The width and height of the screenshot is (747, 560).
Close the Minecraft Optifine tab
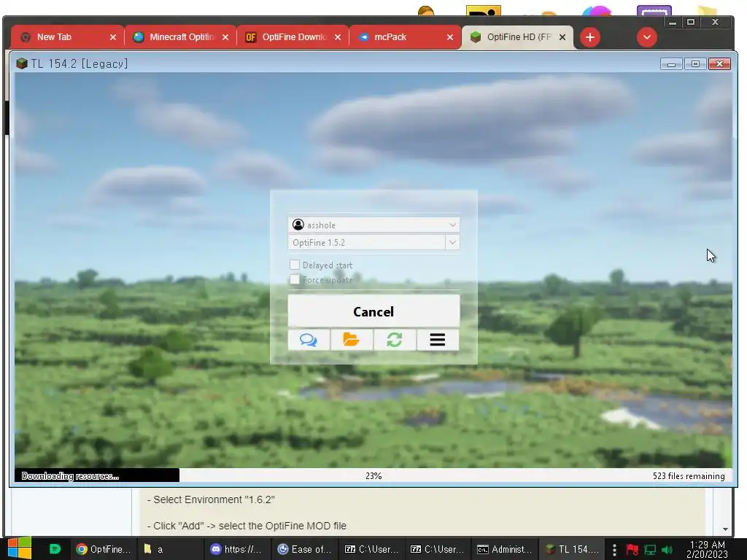225,37
